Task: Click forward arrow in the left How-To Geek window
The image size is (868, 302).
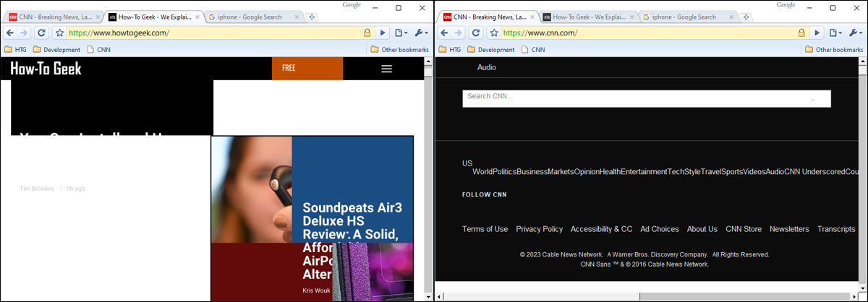Action: coord(25,33)
